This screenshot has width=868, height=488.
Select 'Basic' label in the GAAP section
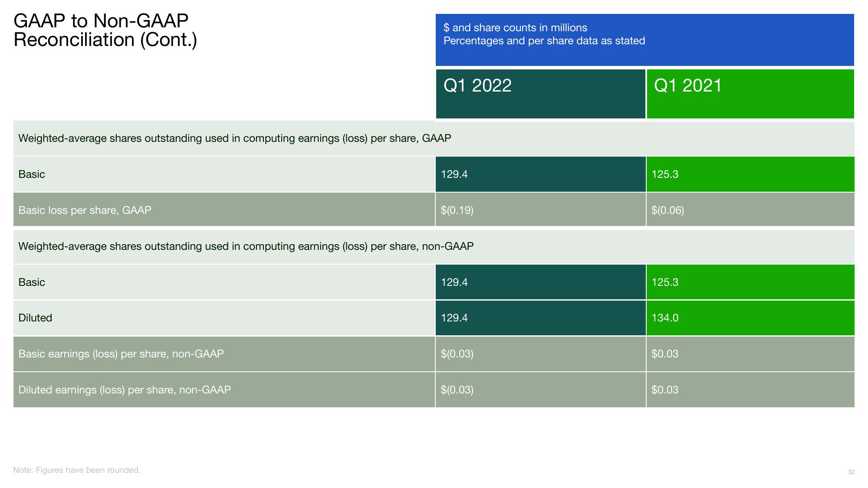(x=32, y=174)
